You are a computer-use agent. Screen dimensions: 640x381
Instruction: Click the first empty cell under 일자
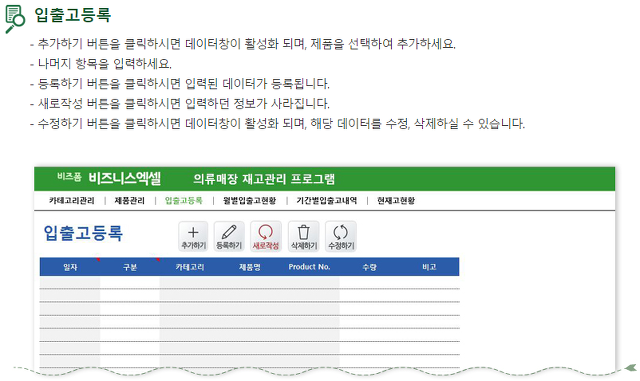pos(70,282)
